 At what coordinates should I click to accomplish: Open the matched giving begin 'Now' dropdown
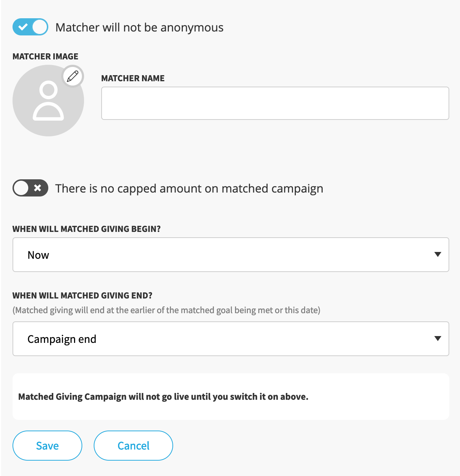231,254
